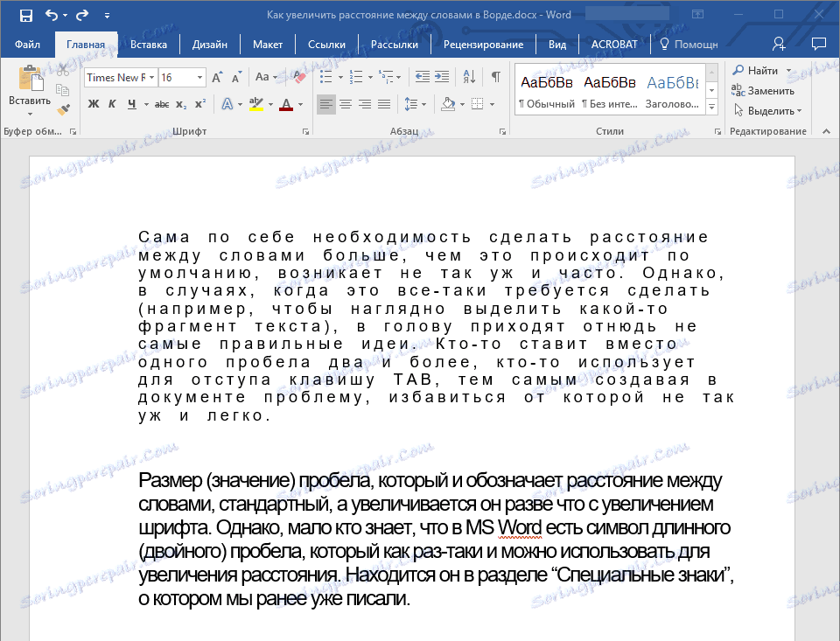Undo the last action
840x641 pixels.
point(49,13)
